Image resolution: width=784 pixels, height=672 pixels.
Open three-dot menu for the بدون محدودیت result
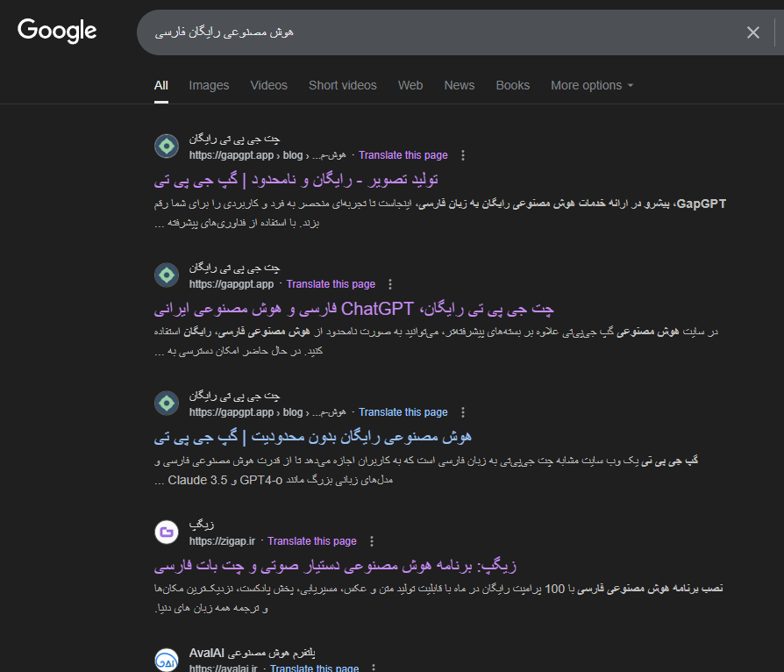[463, 412]
